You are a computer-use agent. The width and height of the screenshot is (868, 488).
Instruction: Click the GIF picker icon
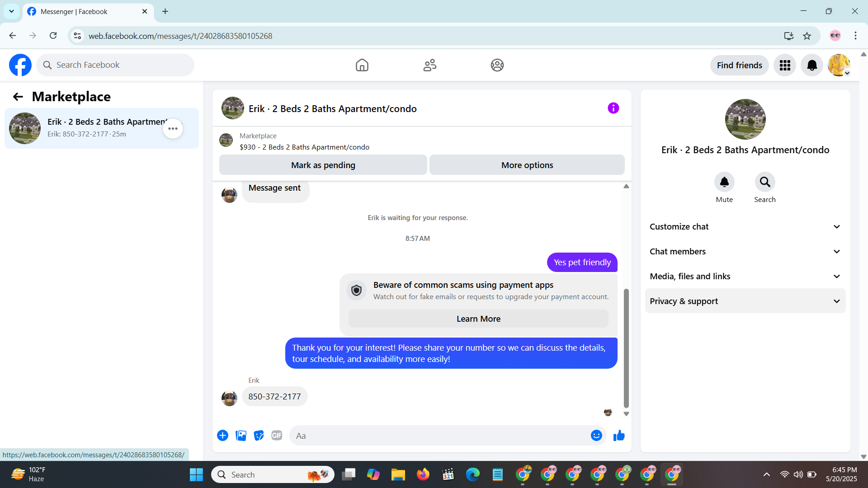(x=277, y=436)
